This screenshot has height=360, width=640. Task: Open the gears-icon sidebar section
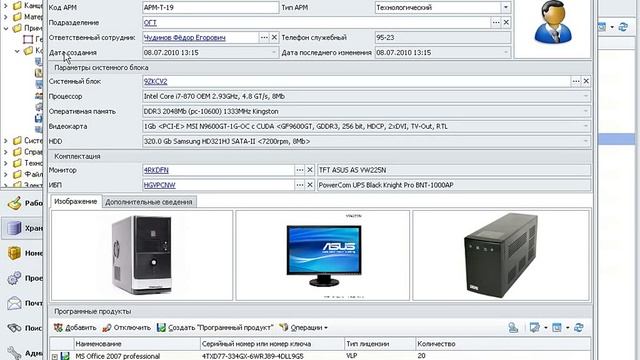(22, 278)
